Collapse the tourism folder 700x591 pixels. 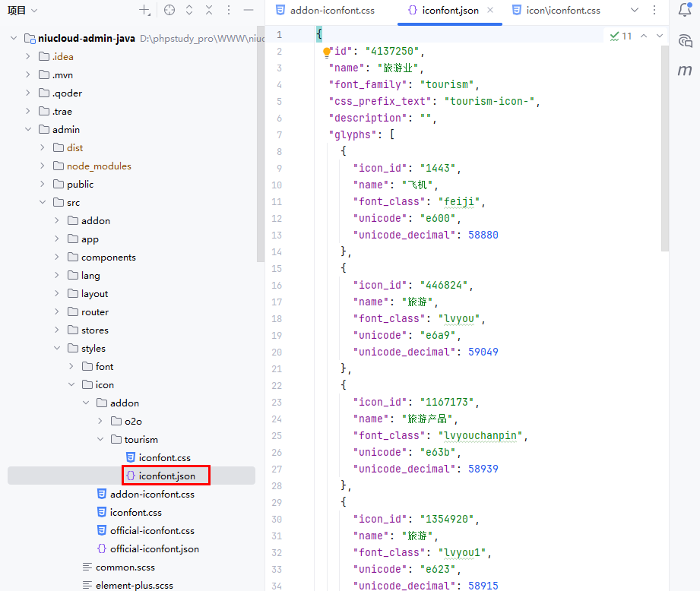[101, 439]
